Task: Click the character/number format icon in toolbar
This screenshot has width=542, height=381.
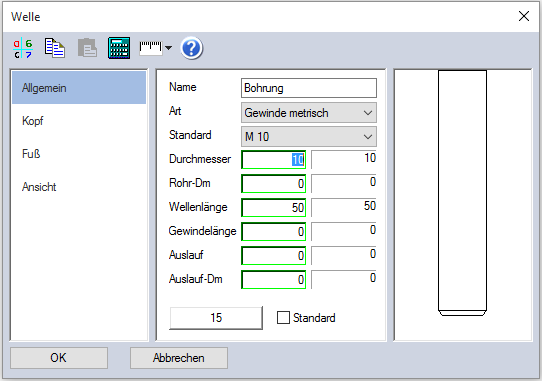Action: (23, 48)
